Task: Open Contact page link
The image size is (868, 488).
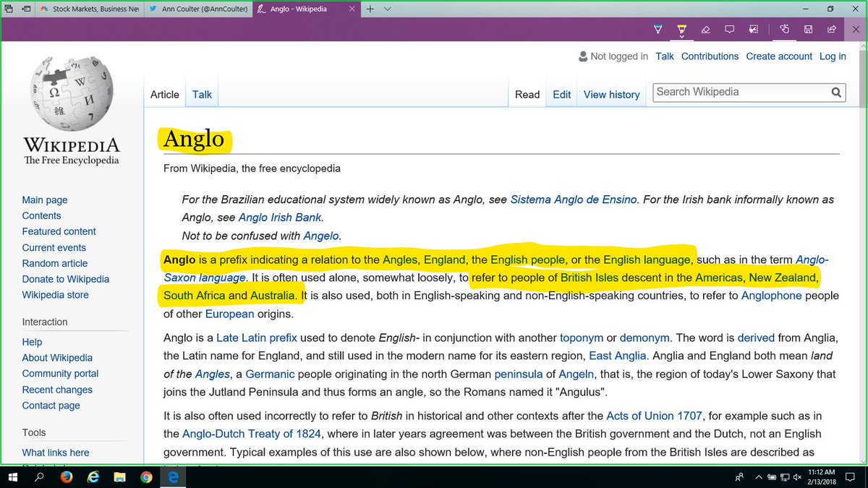Action: pos(51,406)
